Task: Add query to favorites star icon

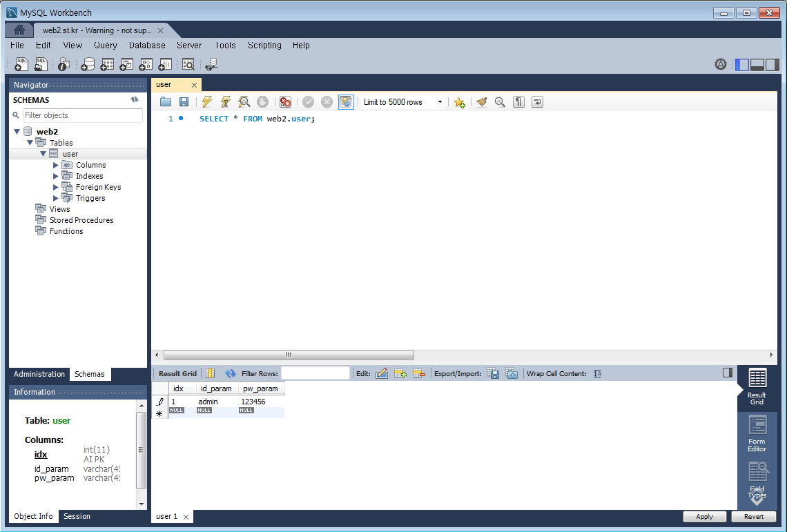Action: tap(459, 102)
